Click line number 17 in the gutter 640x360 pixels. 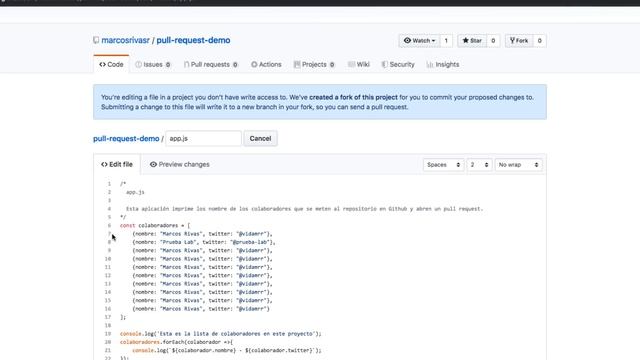pyautogui.click(x=108, y=317)
